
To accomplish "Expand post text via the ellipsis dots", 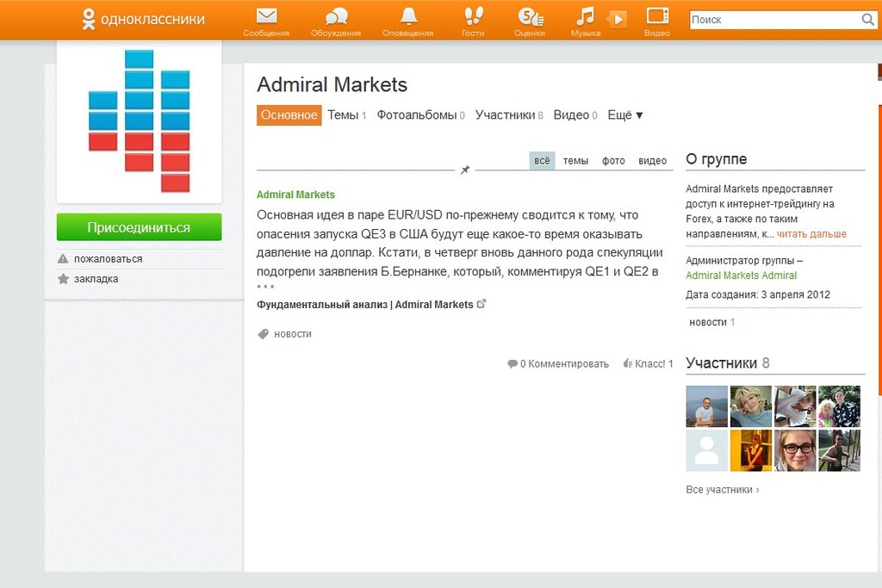I will (265, 287).
